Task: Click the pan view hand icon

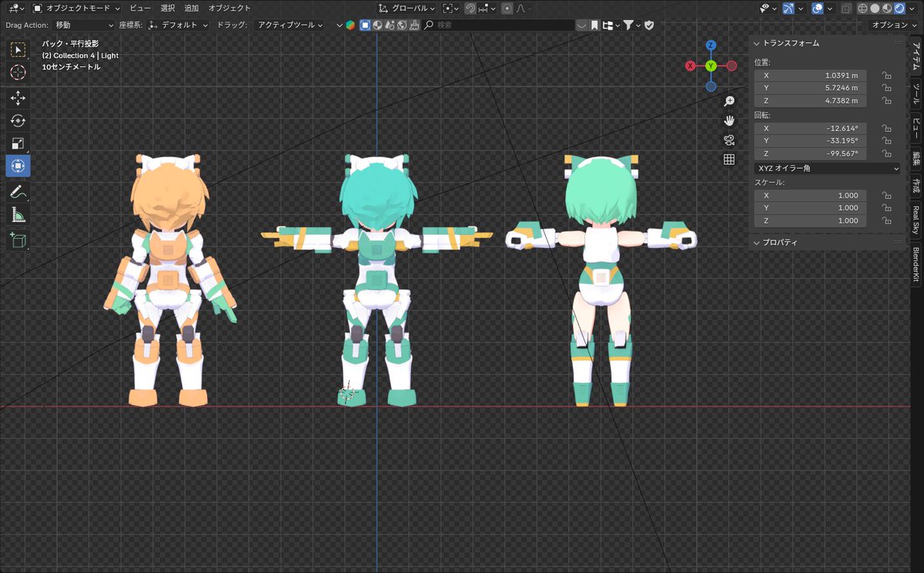Action: [728, 120]
